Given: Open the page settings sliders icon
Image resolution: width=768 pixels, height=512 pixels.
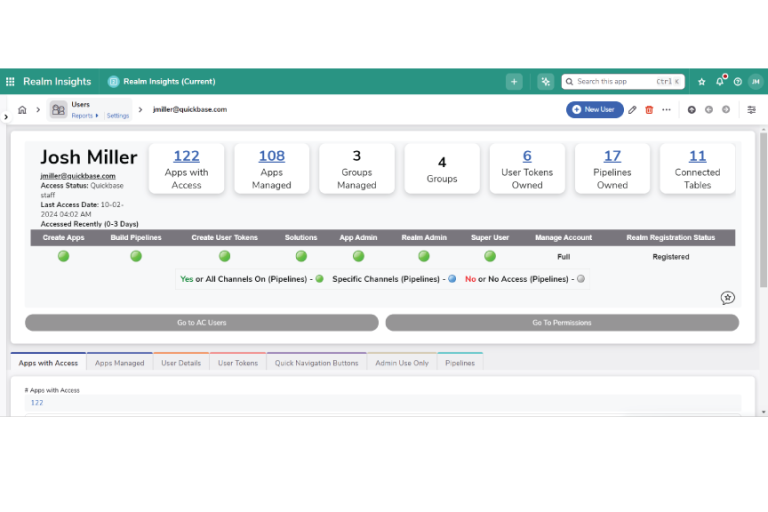Looking at the screenshot, I should coord(752,110).
